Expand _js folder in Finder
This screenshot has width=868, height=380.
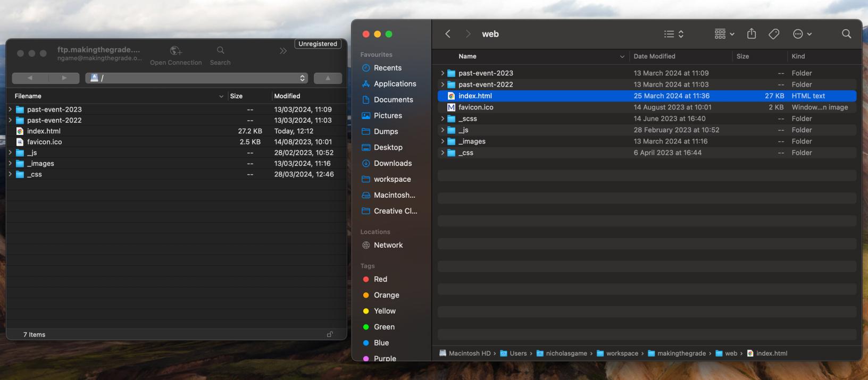click(x=442, y=130)
